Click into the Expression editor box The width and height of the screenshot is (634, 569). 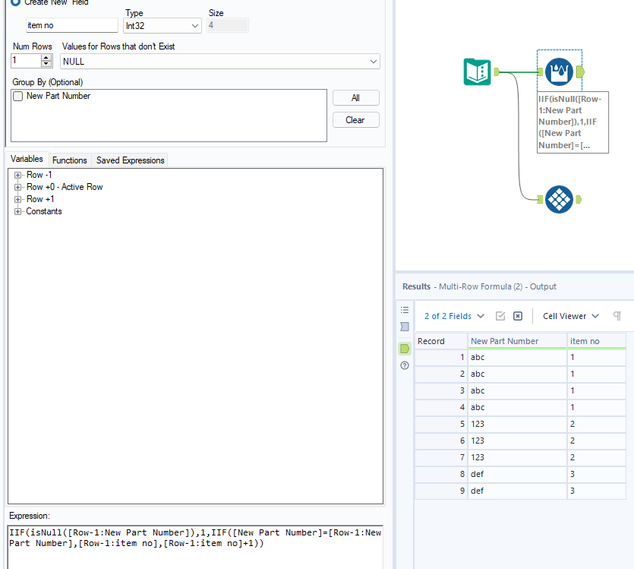tap(195, 546)
